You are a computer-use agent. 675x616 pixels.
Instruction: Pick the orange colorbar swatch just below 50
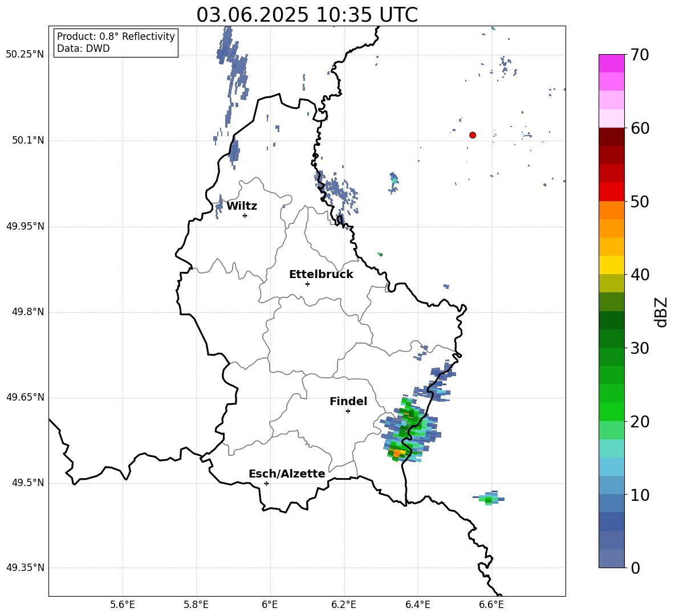[x=612, y=210]
